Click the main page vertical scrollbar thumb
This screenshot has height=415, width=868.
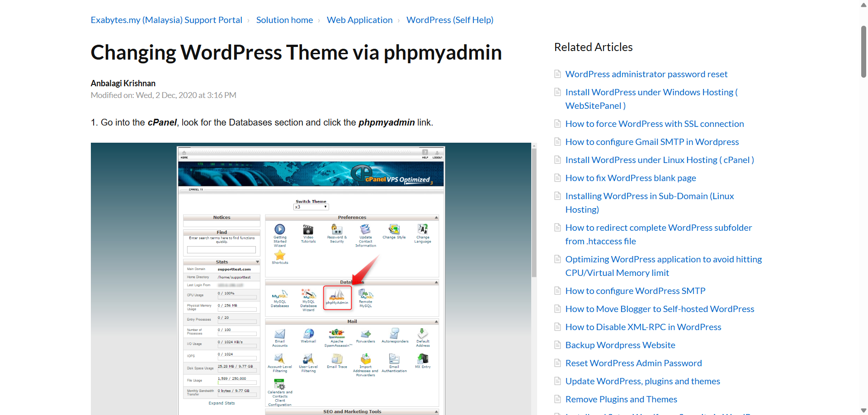[863, 52]
